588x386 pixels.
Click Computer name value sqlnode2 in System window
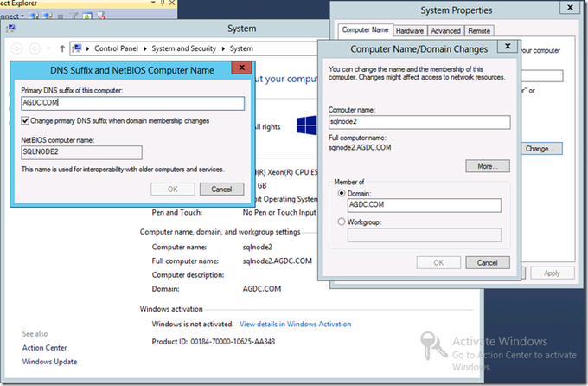[x=258, y=247]
